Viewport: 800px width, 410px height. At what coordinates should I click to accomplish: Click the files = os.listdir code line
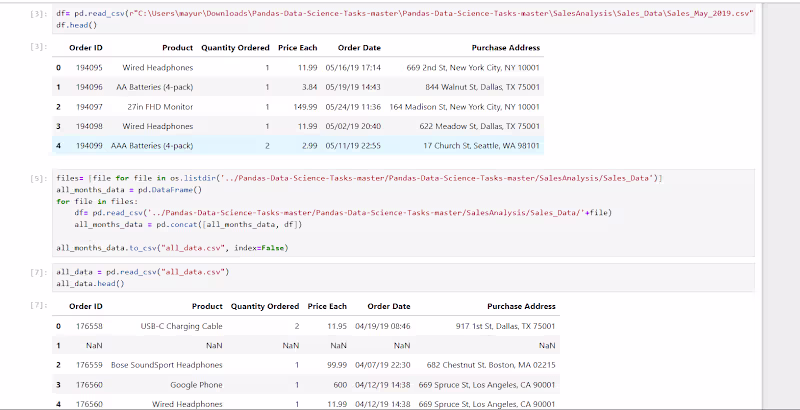click(x=359, y=178)
